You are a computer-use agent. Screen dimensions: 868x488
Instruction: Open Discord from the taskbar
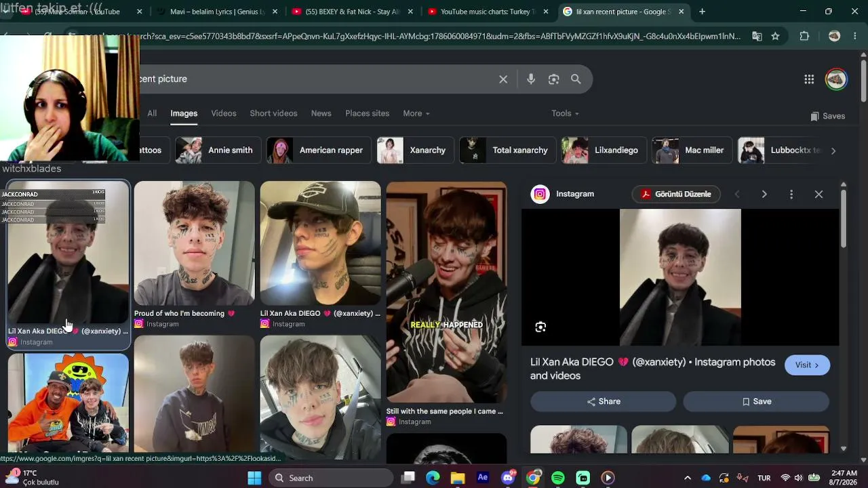click(508, 478)
